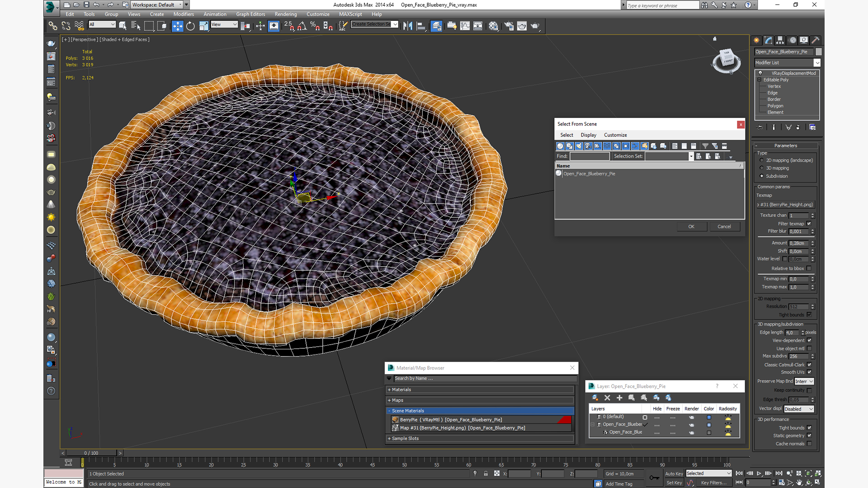Screen dimensions: 868x488
Task: Toggle Angle Snap in main toolbar
Action: tap(302, 26)
